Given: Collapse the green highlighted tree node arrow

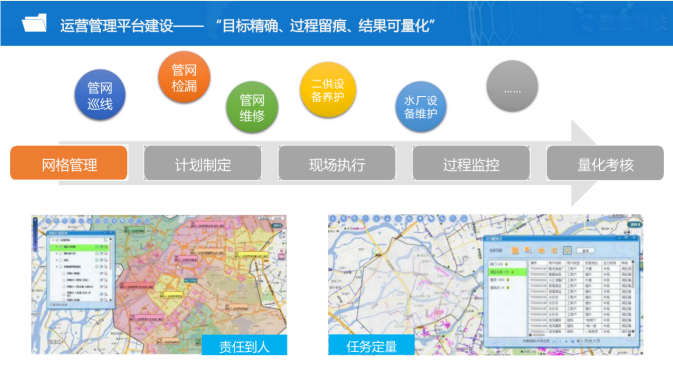Looking at the screenshot, I should click(56, 247).
